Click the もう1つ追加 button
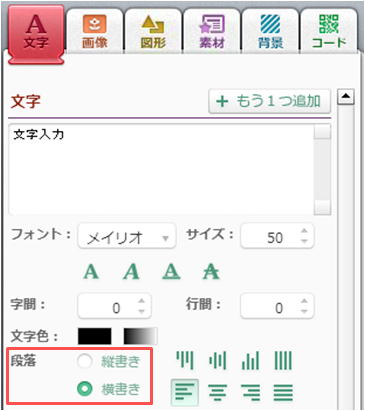Viewport: 365px width, 411px height. click(270, 101)
